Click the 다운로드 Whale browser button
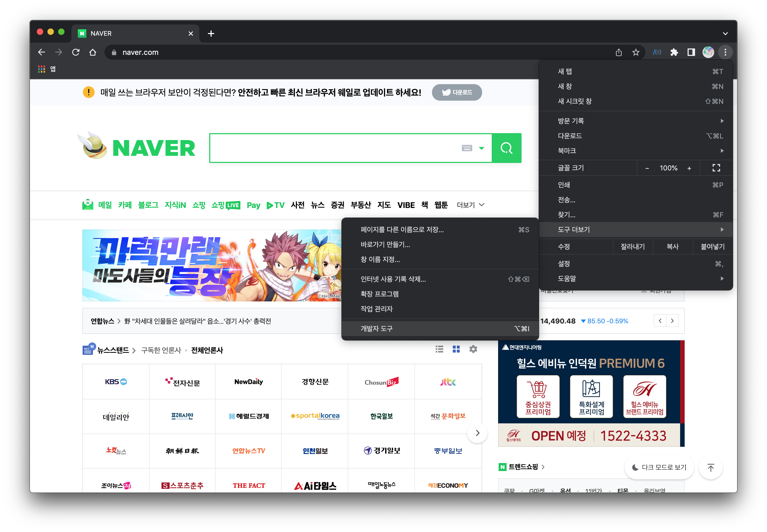 pos(457,92)
